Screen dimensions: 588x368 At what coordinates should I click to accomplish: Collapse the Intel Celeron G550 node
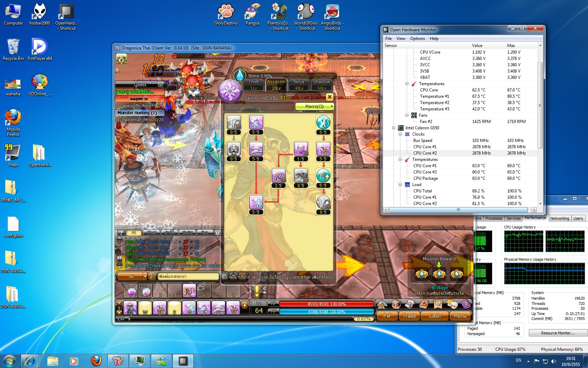[393, 128]
